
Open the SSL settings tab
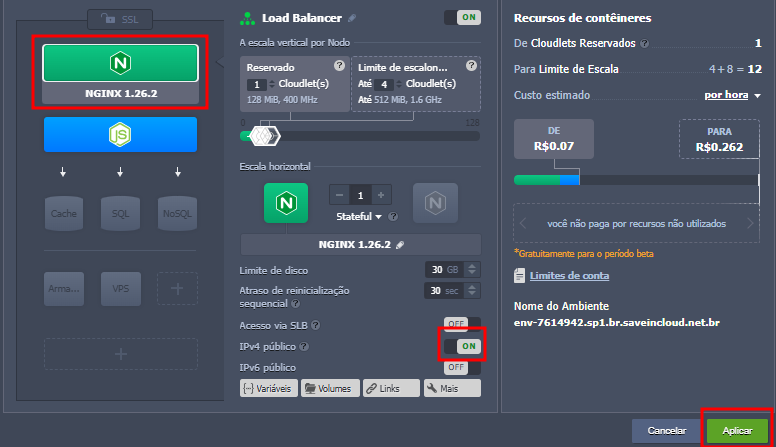tap(120, 19)
